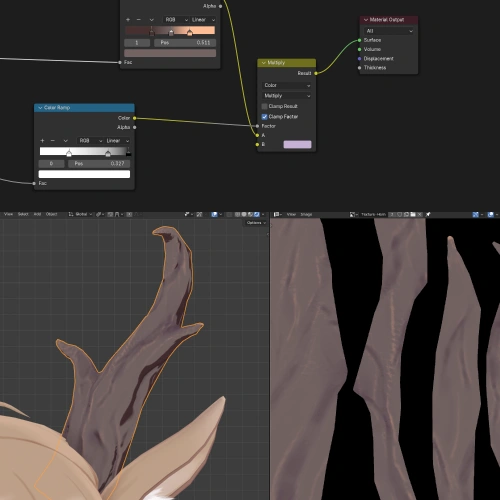Click the Pos 0.327 value field

point(99,164)
